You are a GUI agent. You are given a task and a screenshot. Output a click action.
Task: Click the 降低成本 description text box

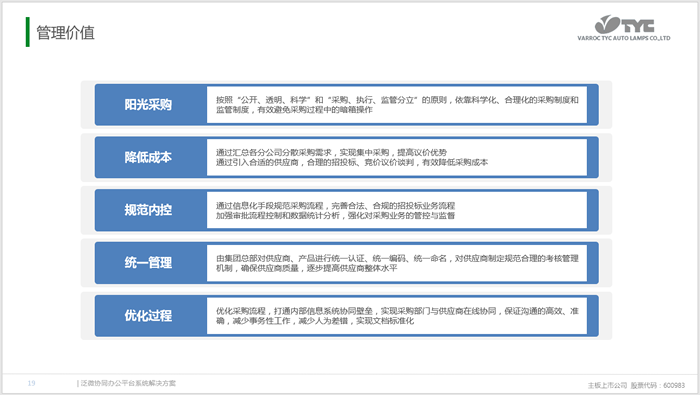397,157
